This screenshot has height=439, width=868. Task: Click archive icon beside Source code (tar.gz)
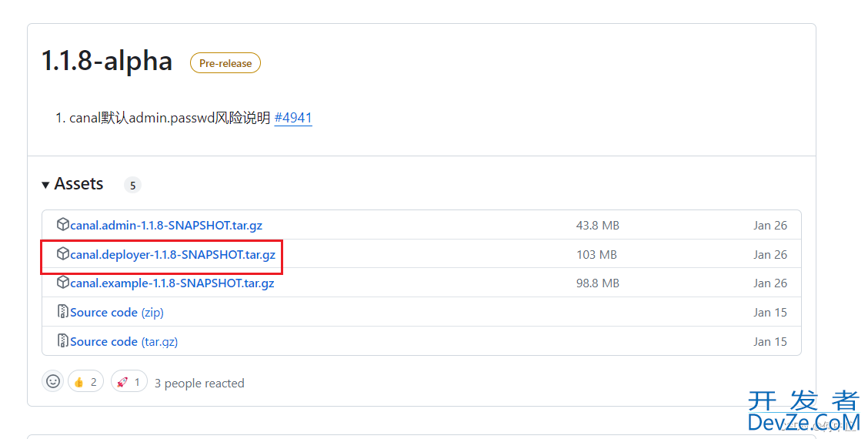[62, 341]
